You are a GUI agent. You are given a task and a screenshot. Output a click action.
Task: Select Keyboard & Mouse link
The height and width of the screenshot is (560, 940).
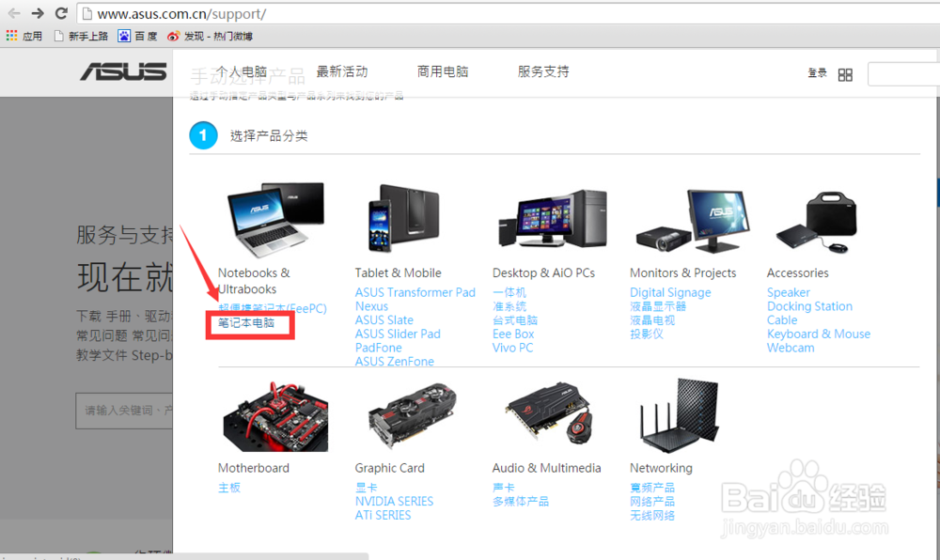[819, 334]
